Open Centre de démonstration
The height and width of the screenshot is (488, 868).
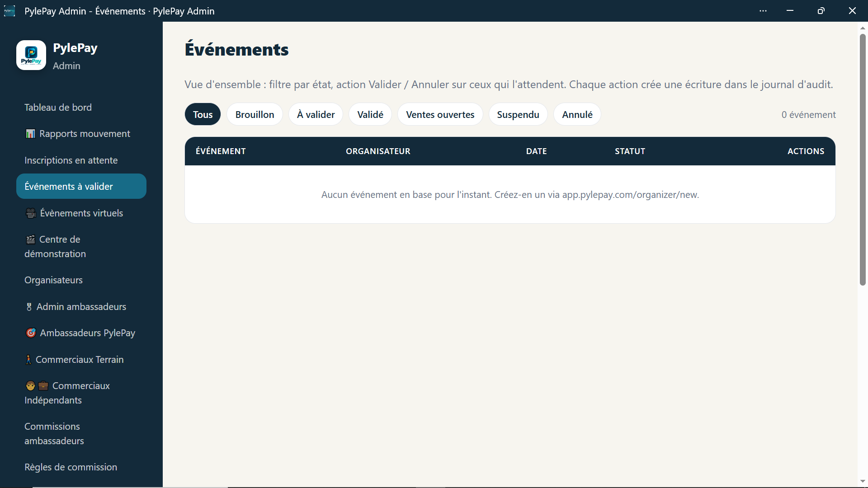81,247
